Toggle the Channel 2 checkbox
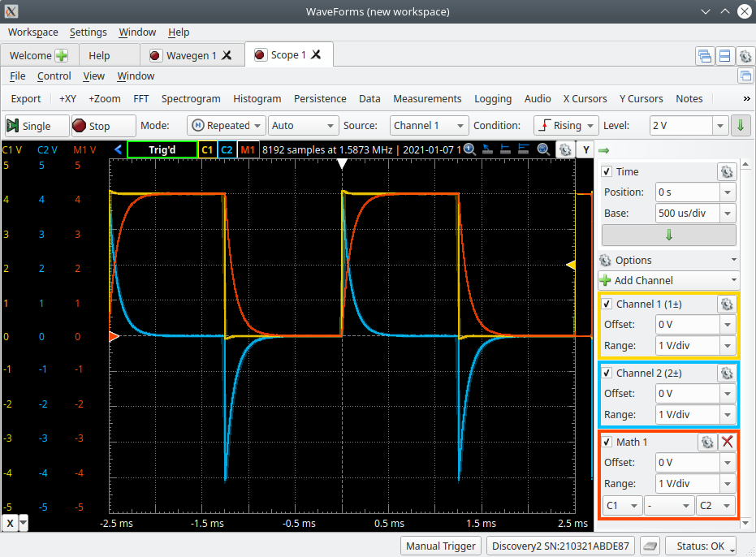 tap(607, 373)
